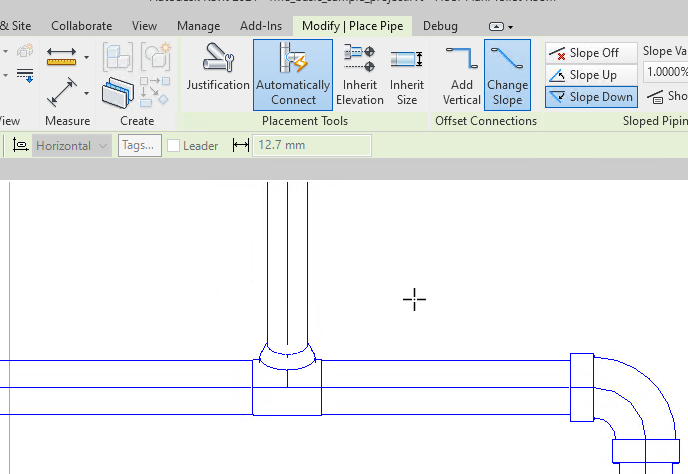The image size is (688, 474).
Task: Click the Create panel label
Action: point(137,121)
